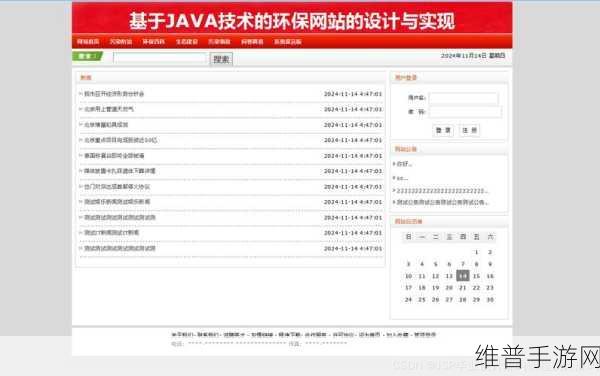This screenshot has width=600, height=376.
Task: Open the 你好.. notice
Action: click(x=403, y=164)
